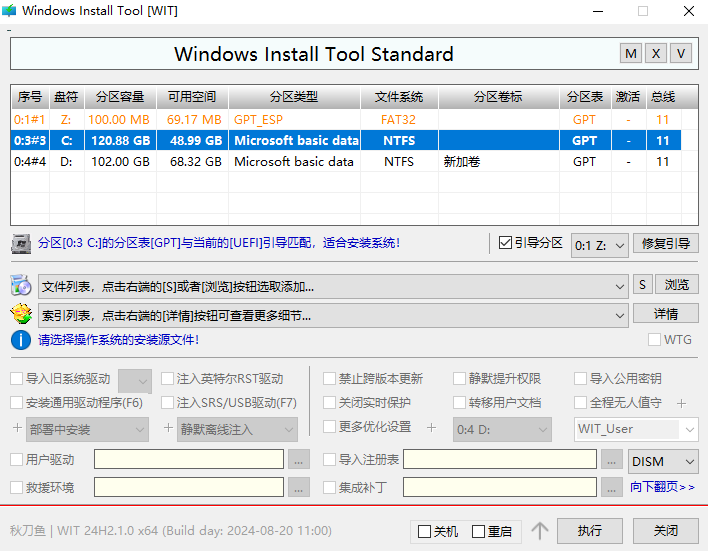This screenshot has width=708, height=551.
Task: Click the 修复引导 button
Action: 666,244
